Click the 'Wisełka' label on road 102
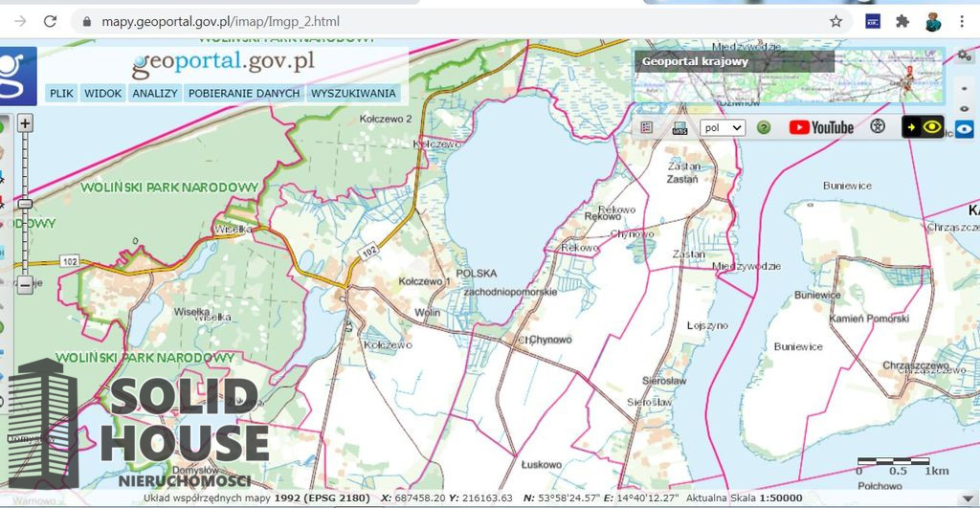Viewport: 980px width, 508px height. (234, 230)
